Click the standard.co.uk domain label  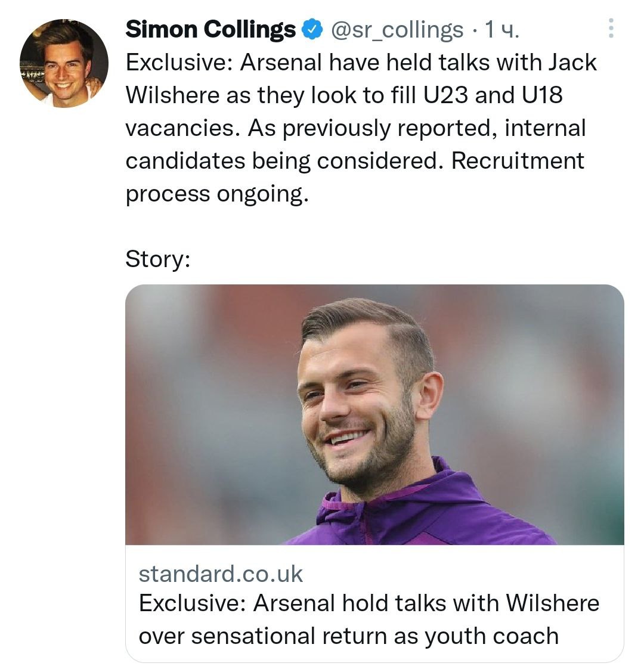[221, 574]
